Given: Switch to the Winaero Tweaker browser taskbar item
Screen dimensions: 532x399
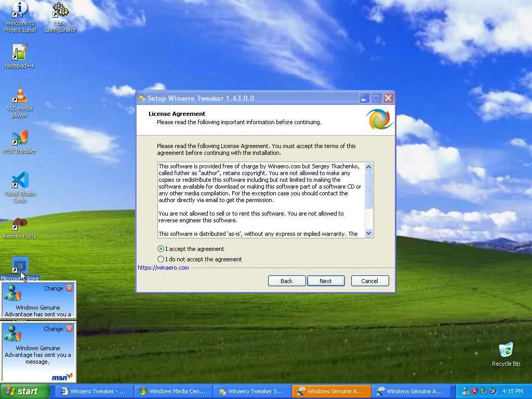Looking at the screenshot, I should (94, 391).
